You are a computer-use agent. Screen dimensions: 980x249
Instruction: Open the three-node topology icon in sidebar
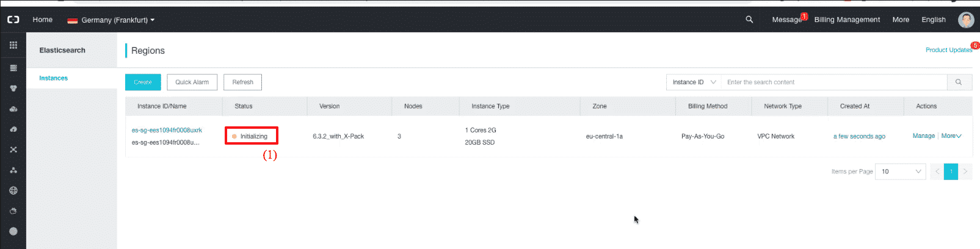(13, 170)
